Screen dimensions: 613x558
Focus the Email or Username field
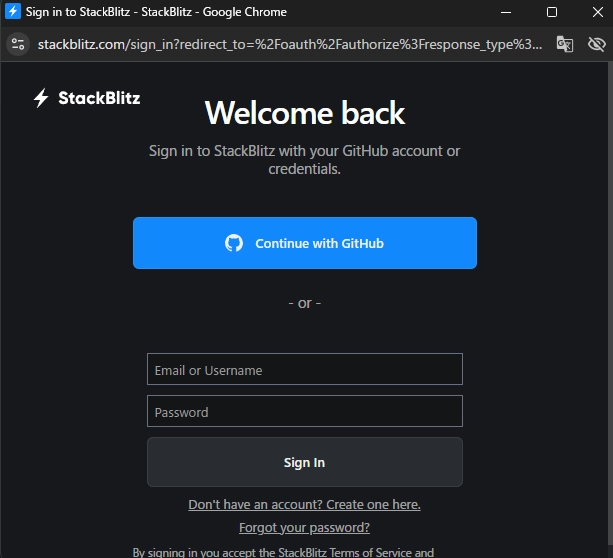coord(305,369)
